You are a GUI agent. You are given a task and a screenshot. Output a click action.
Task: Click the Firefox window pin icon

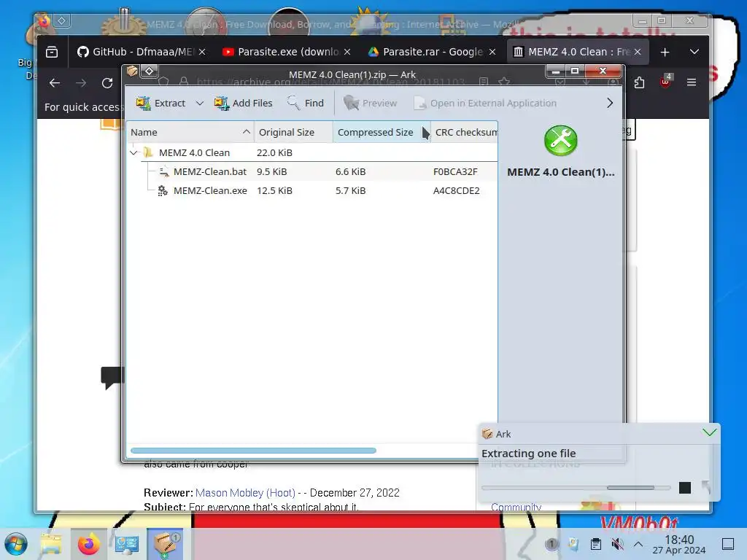coord(62,20)
